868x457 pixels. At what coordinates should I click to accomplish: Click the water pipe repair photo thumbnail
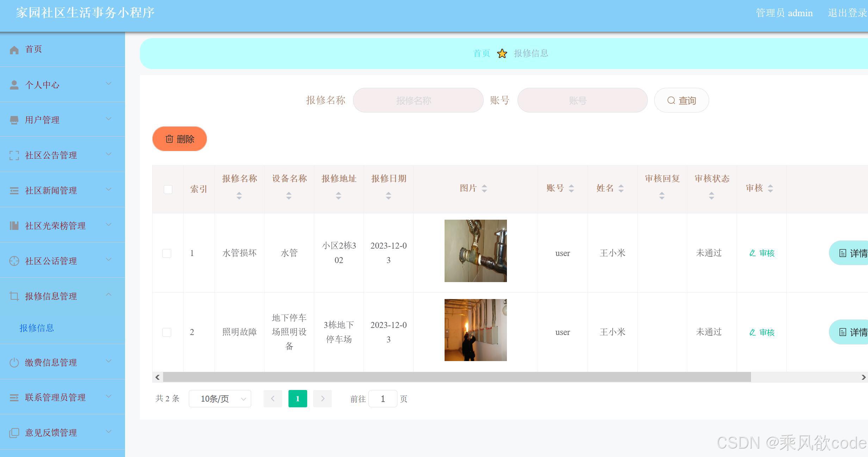click(475, 251)
